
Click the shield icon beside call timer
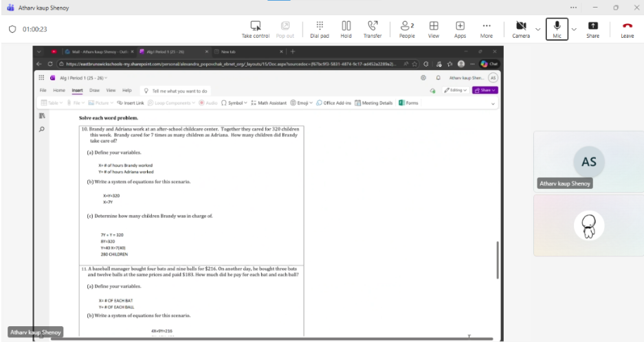pyautogui.click(x=12, y=29)
